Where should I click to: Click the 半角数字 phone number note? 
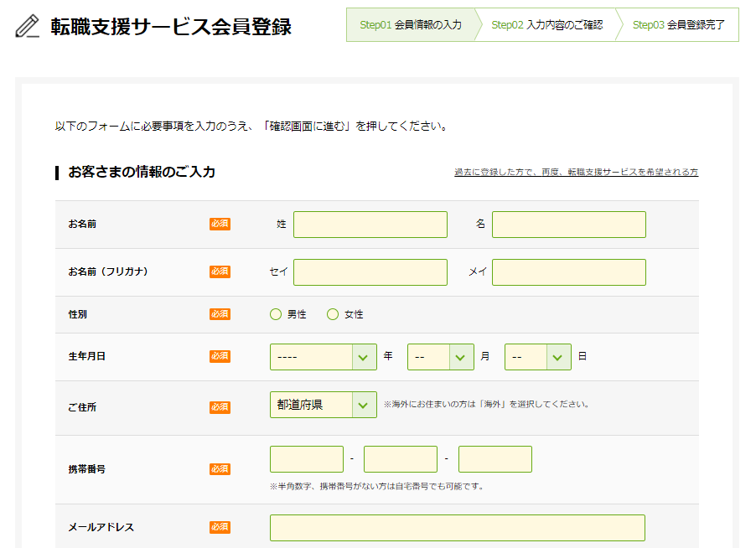[x=378, y=486]
